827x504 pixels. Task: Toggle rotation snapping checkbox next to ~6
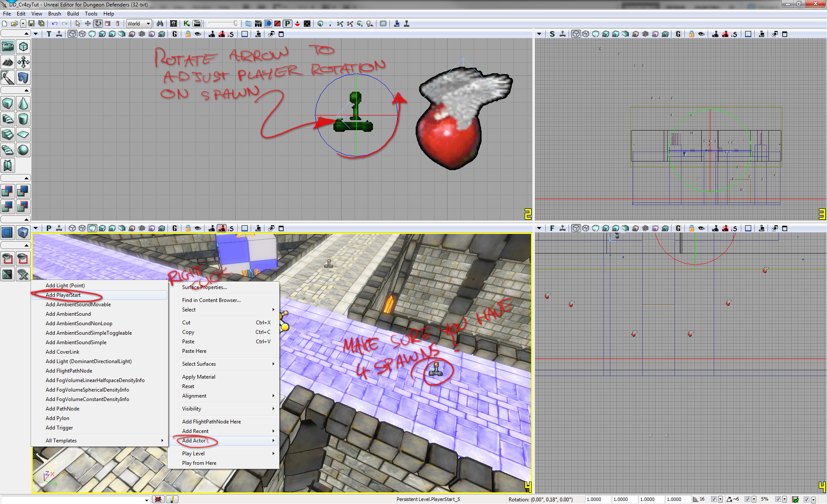(x=747, y=499)
